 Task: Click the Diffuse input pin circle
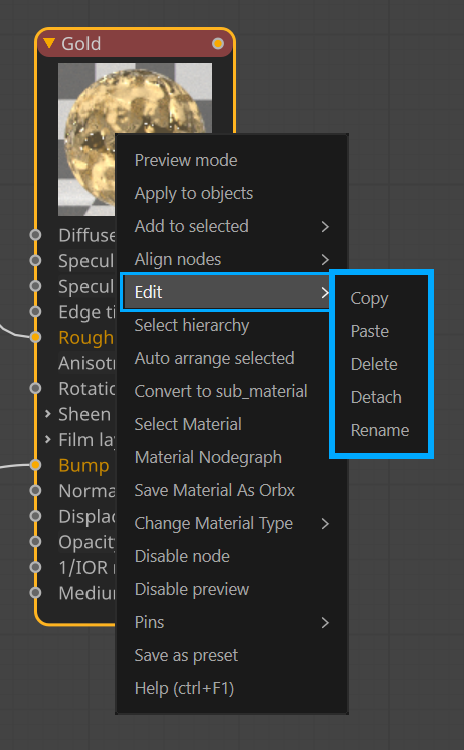click(35, 235)
